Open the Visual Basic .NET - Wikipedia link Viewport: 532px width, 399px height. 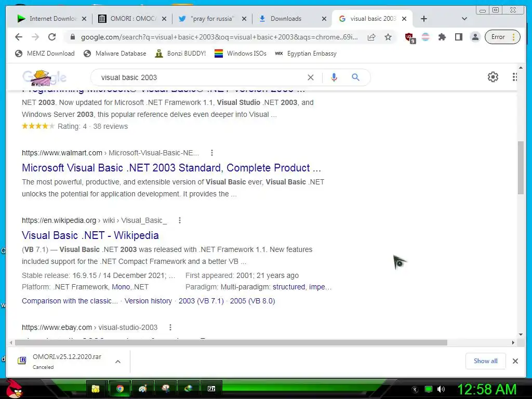tap(90, 235)
